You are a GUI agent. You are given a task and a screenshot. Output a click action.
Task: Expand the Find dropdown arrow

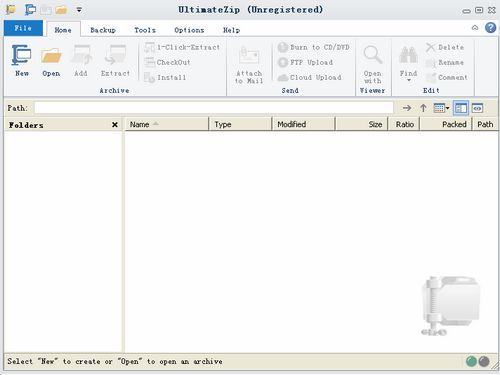click(408, 80)
